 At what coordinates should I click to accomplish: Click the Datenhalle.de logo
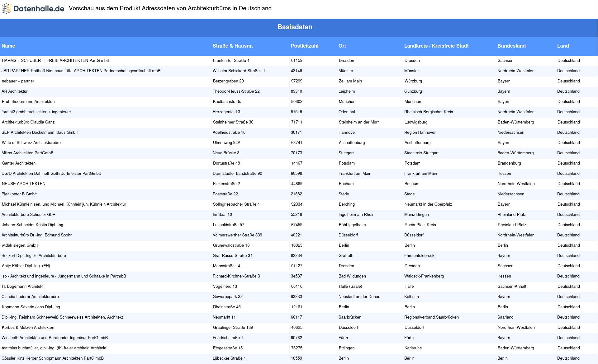coord(33,9)
